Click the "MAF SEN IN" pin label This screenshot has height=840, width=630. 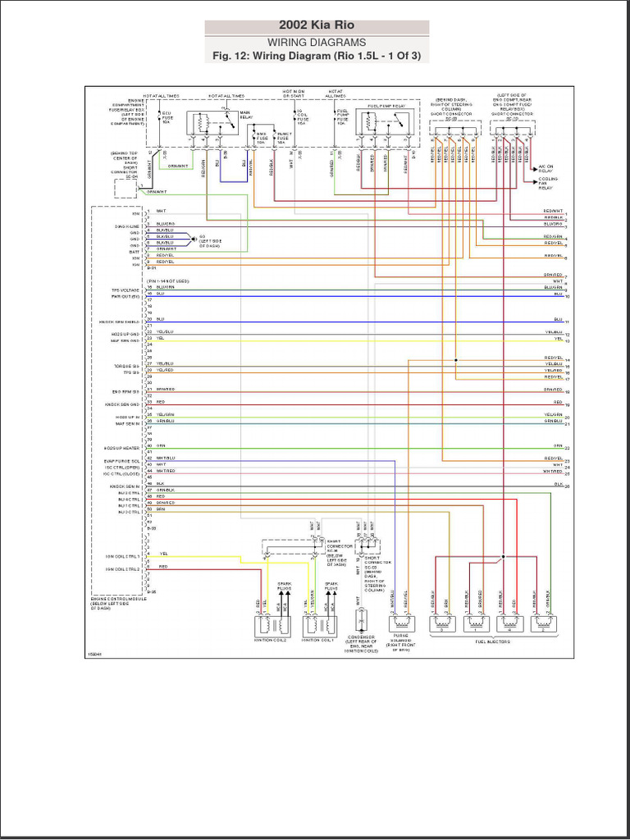[127, 423]
